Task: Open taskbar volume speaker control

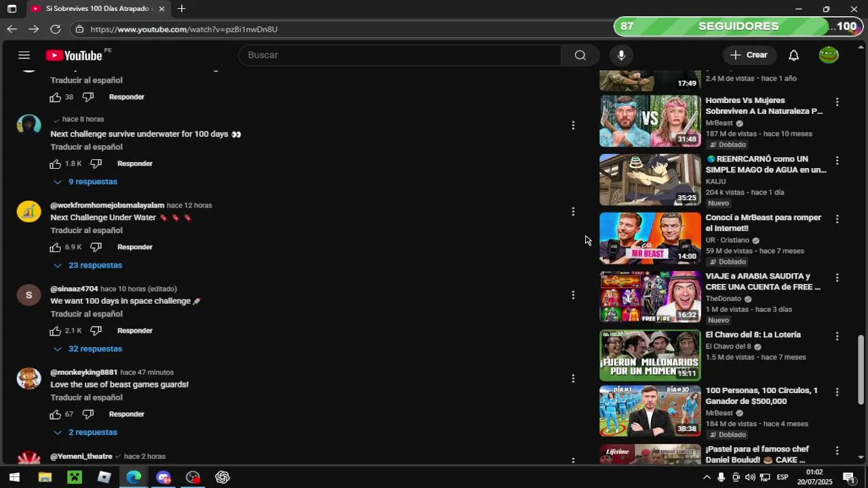Action: click(751, 477)
